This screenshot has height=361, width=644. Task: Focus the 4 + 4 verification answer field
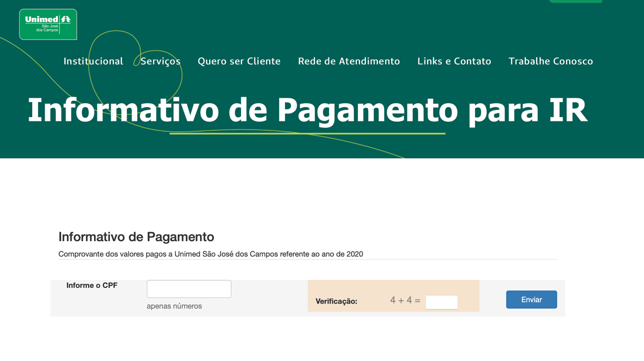click(442, 302)
